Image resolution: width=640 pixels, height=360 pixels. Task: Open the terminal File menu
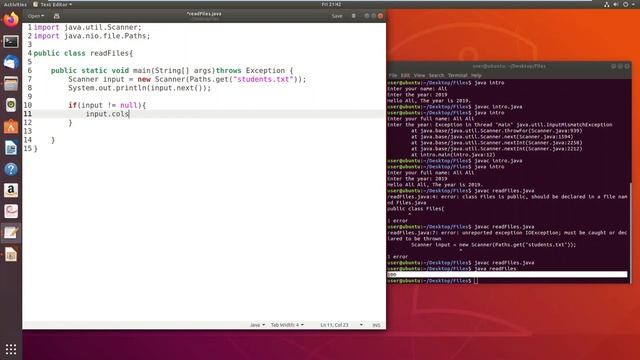393,76
